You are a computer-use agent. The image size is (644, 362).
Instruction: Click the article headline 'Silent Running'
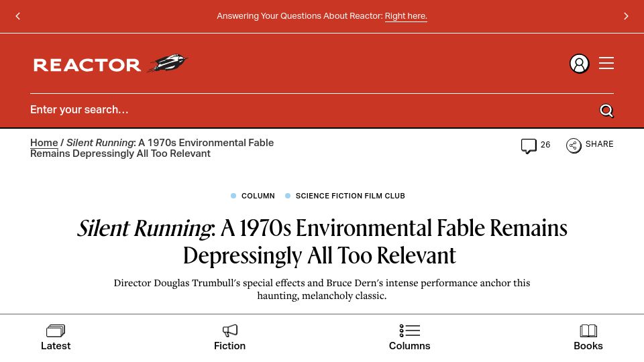coord(322,242)
